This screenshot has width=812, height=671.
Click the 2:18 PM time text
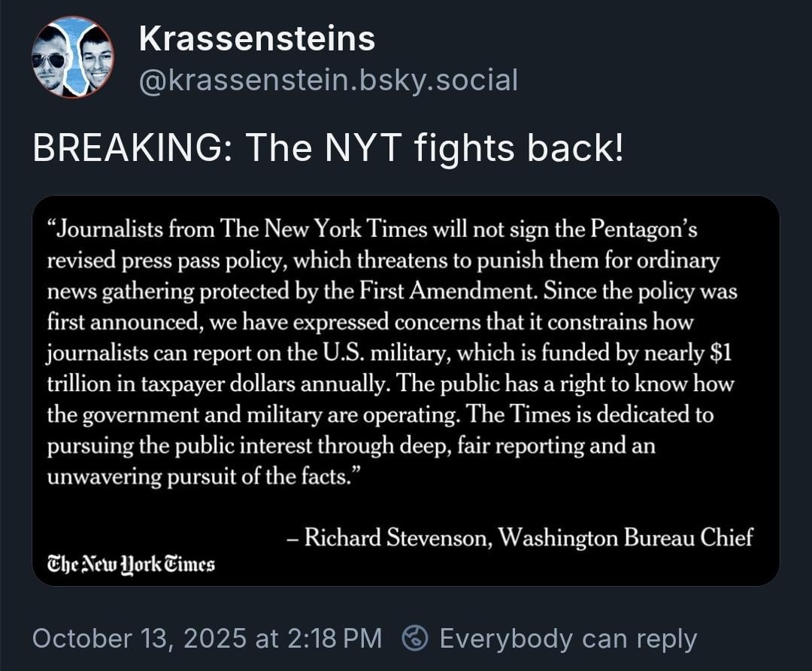point(332,639)
